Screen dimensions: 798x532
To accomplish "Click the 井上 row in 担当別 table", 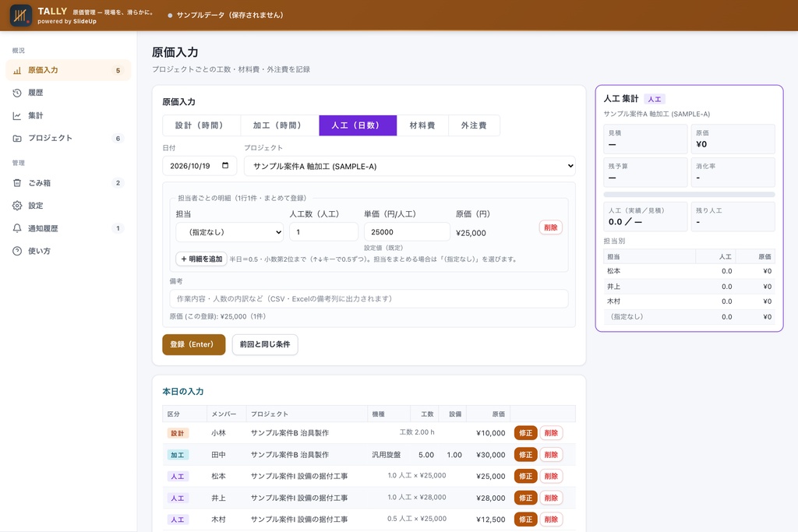I will click(689, 287).
